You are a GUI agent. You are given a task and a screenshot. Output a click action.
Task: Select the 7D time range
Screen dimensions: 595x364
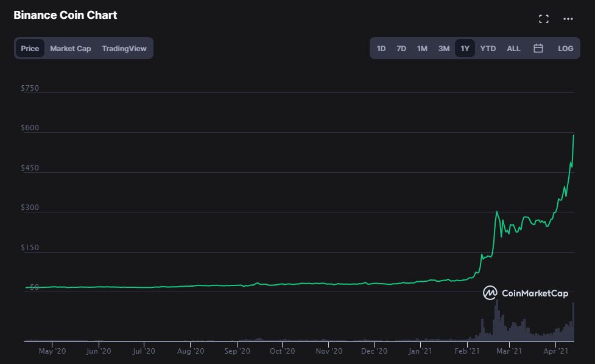click(x=401, y=49)
